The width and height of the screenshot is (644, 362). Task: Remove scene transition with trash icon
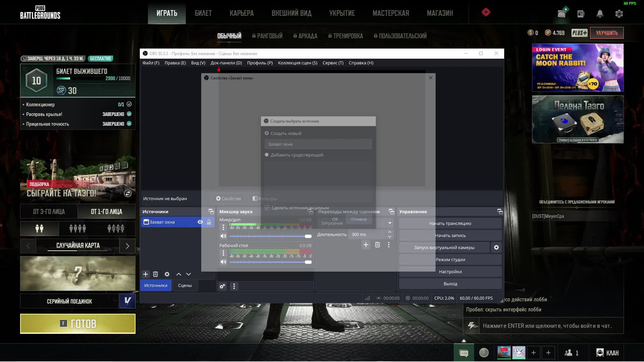(x=377, y=245)
